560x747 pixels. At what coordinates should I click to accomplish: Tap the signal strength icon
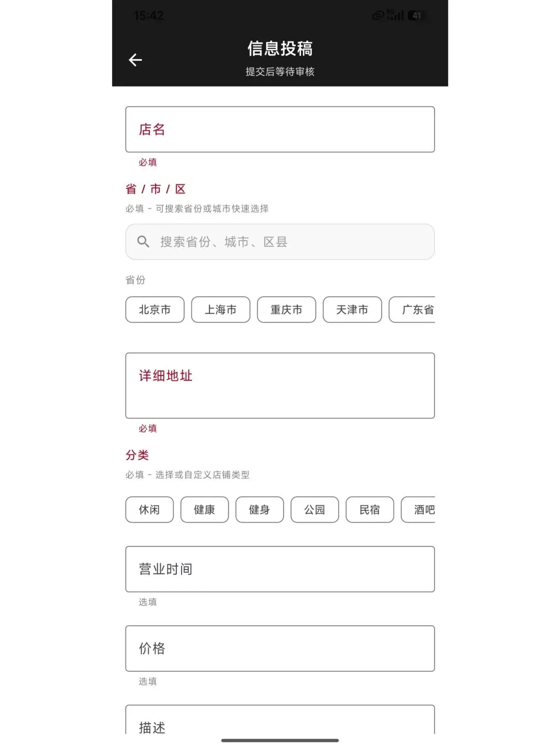tap(396, 16)
